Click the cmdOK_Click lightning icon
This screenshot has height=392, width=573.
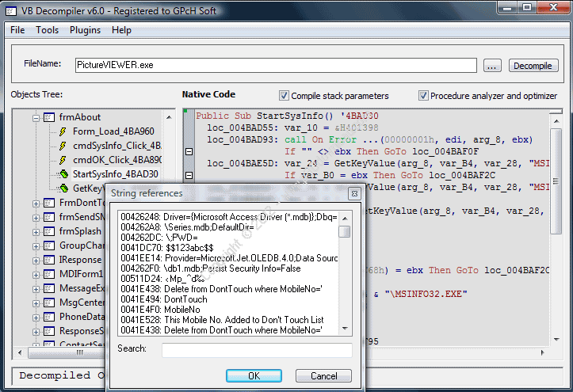tap(63, 159)
